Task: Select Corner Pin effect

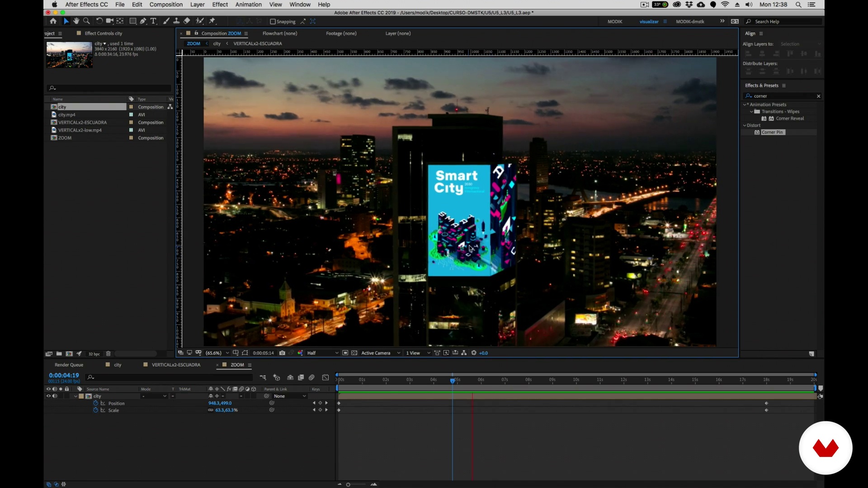Action: point(772,132)
